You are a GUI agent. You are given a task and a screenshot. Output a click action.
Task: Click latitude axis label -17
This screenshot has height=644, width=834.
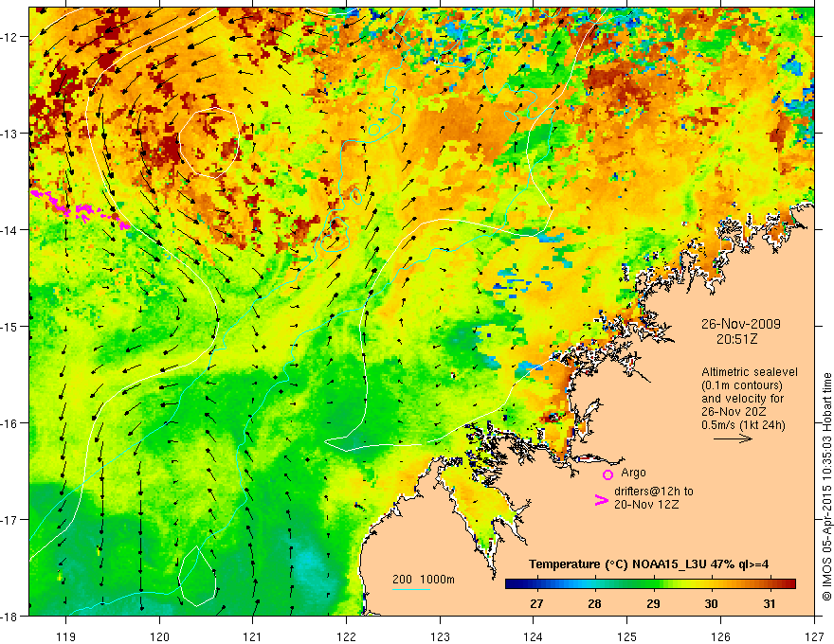[9, 520]
